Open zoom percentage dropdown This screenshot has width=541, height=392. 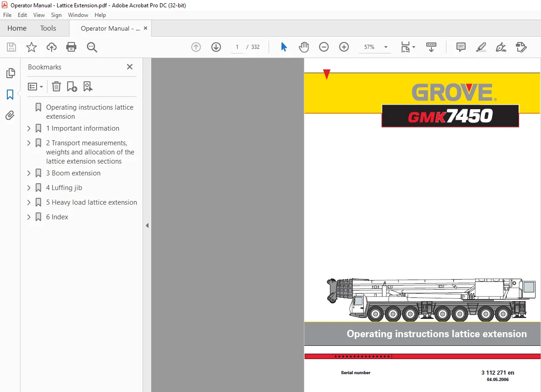[386, 47]
